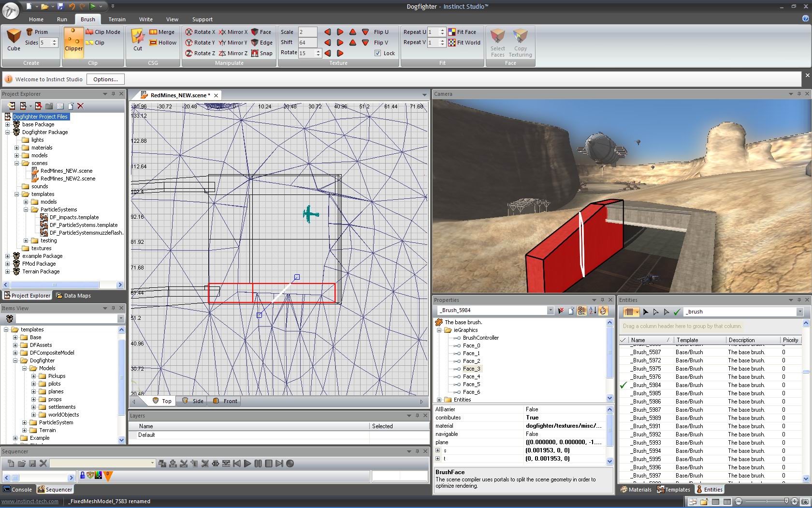This screenshot has width=812, height=508.
Task: Play the sequencer timeline
Action: [247, 463]
